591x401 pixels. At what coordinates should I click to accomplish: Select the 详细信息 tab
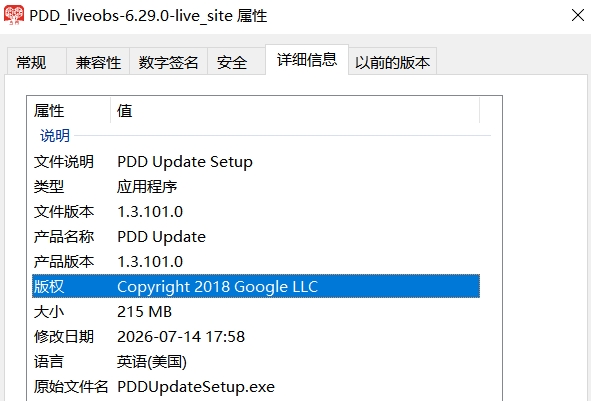[x=307, y=60]
